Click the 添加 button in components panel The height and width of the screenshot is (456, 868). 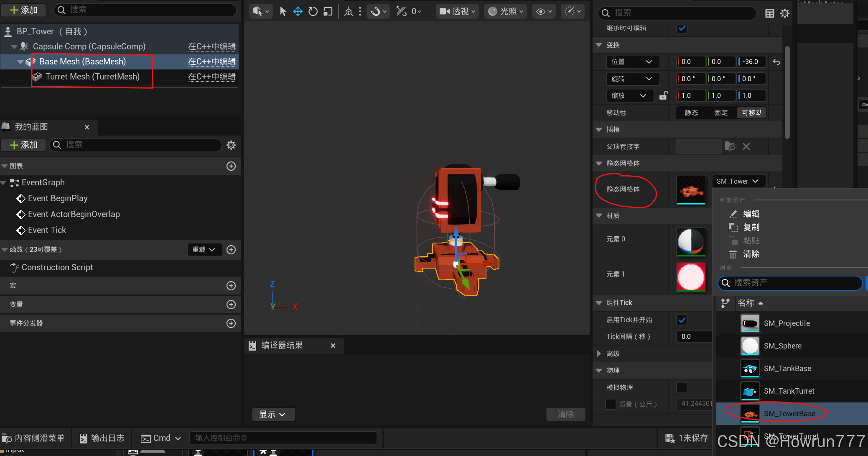point(23,10)
